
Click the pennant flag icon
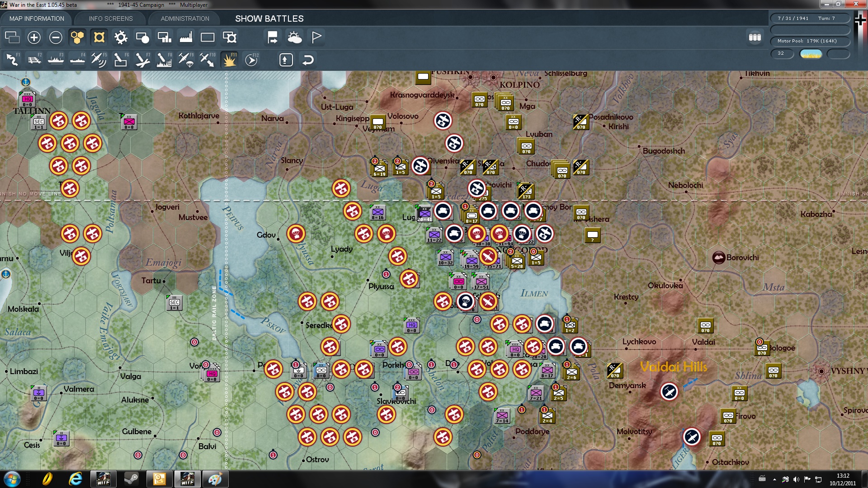(x=316, y=38)
